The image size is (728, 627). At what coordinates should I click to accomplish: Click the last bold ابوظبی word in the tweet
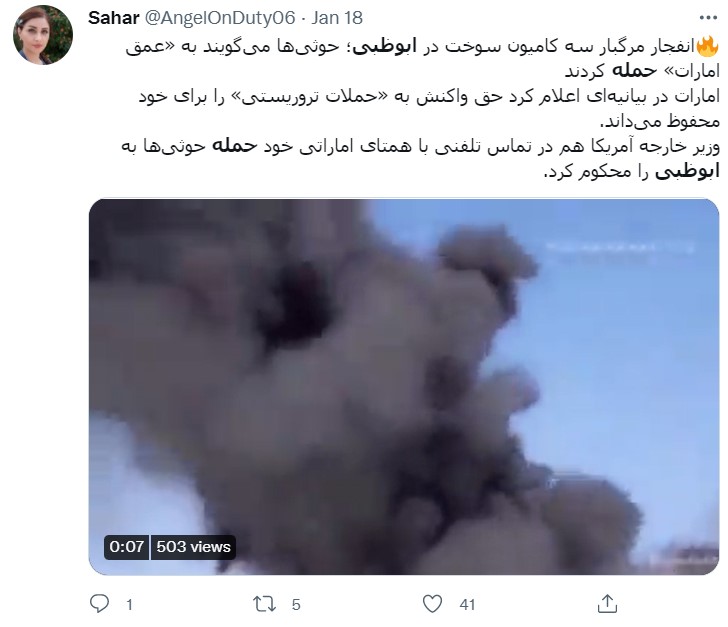point(687,171)
